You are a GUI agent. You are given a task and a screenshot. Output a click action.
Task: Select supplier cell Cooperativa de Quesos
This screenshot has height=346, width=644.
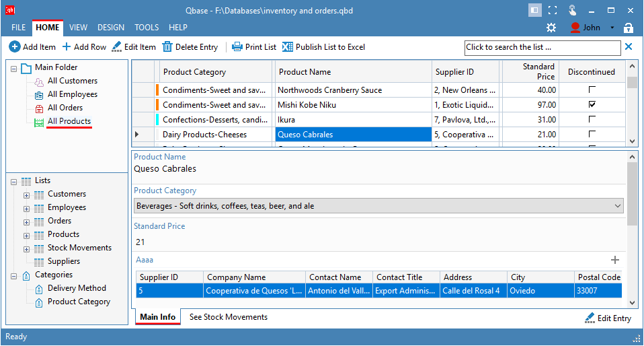[x=254, y=291]
